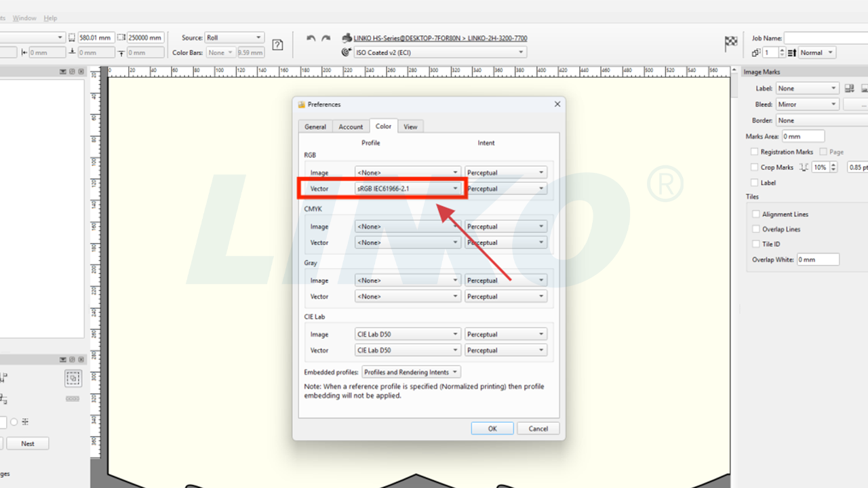This screenshot has width=868, height=488.
Task: Enable the Crop Marks checkbox
Action: pos(755,167)
